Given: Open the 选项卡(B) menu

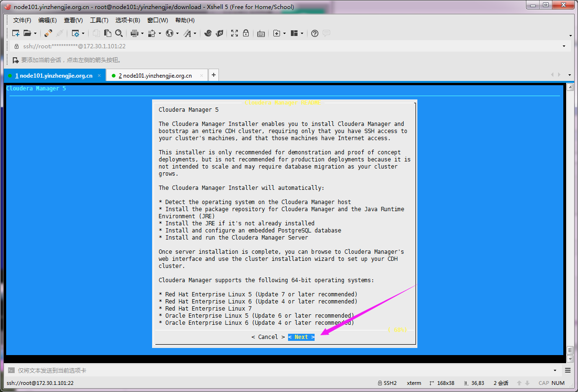Looking at the screenshot, I should [x=128, y=20].
